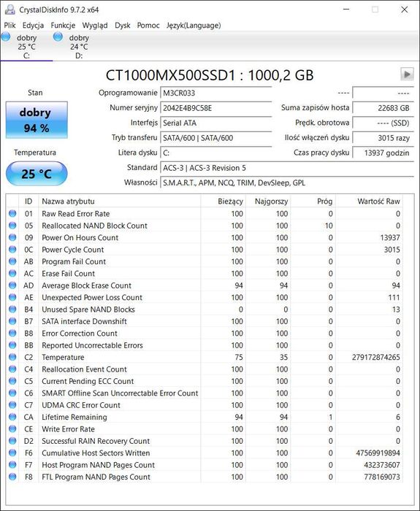Click the transfer mode field SATA/600 | SATA/600
The image size is (420, 511).
(216, 138)
